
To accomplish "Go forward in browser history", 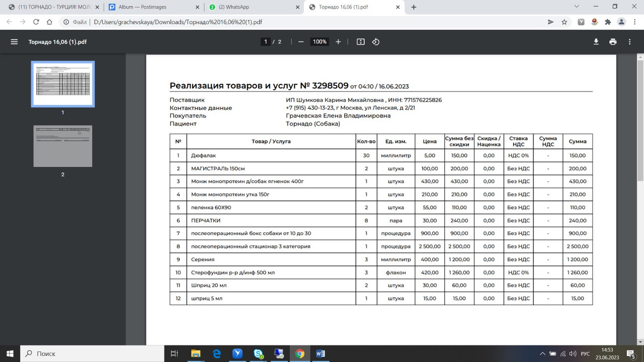I will point(23,22).
